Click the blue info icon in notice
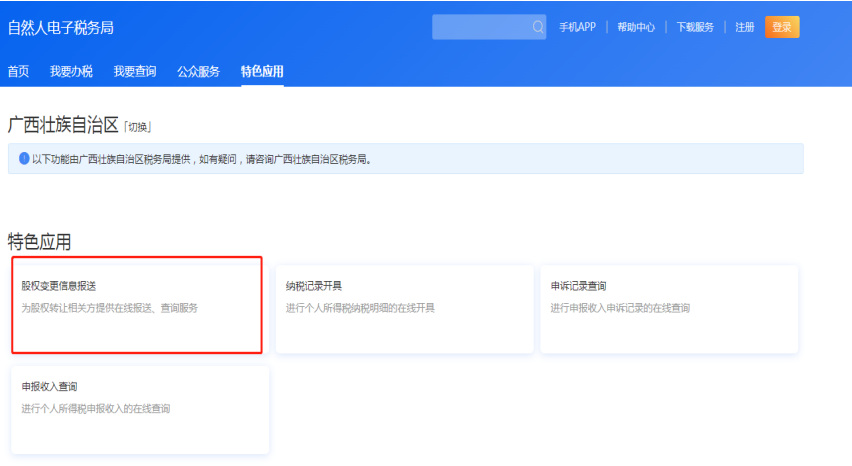This screenshot has width=852, height=466. [x=24, y=158]
